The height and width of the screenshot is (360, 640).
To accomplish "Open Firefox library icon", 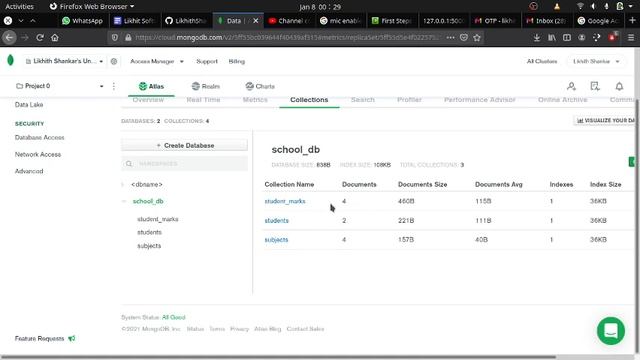I will click(x=552, y=38).
